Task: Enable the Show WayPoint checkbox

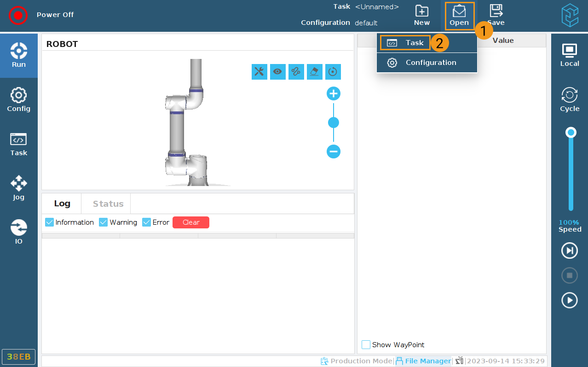Action: [x=366, y=345]
